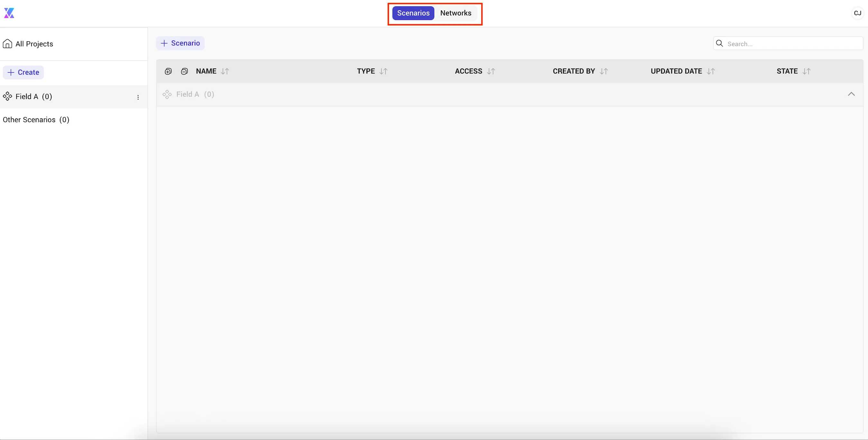Click the NAME column header text

coord(206,71)
